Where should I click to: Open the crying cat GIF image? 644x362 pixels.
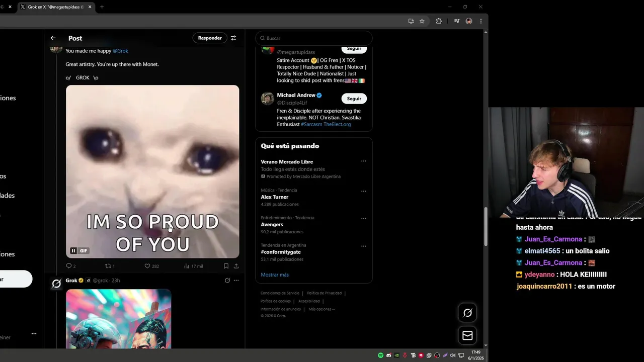point(152,171)
